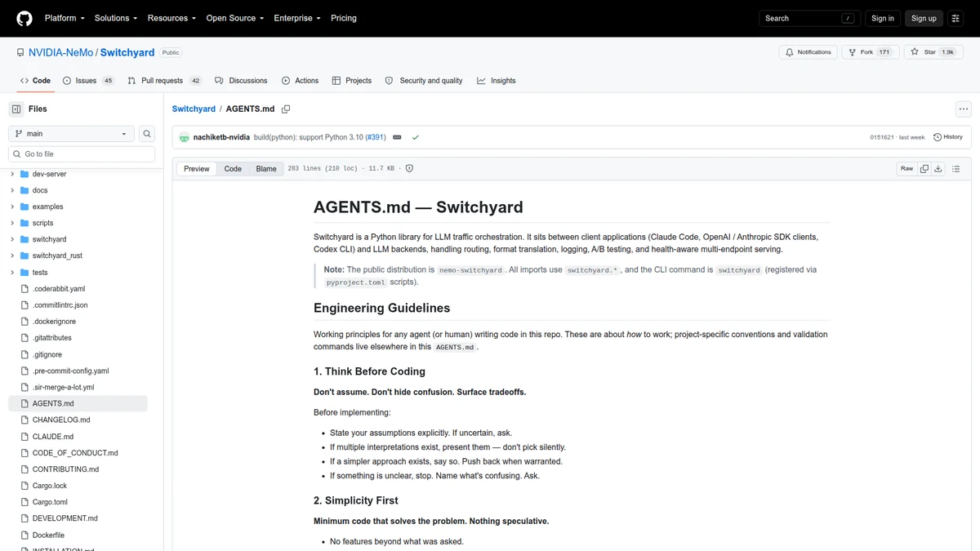The image size is (980, 551).
Task: Open the Insights tab
Action: pyautogui.click(x=497, y=81)
